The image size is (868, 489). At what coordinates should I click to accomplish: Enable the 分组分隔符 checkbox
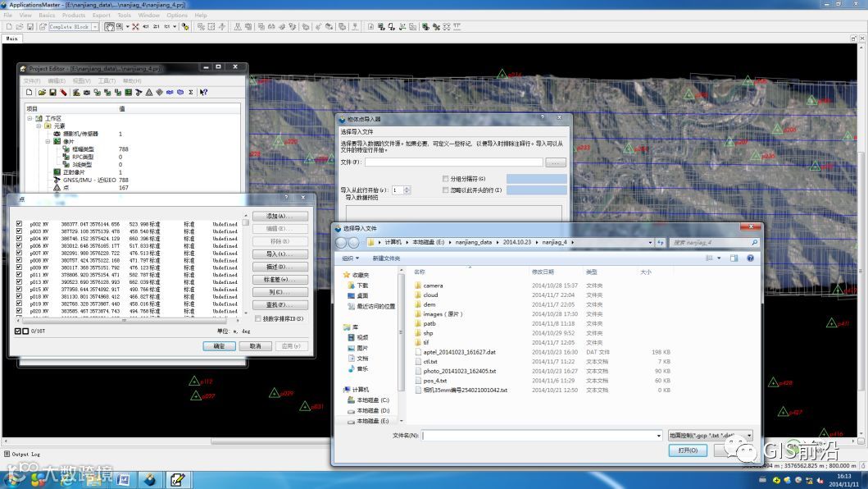[x=446, y=179]
